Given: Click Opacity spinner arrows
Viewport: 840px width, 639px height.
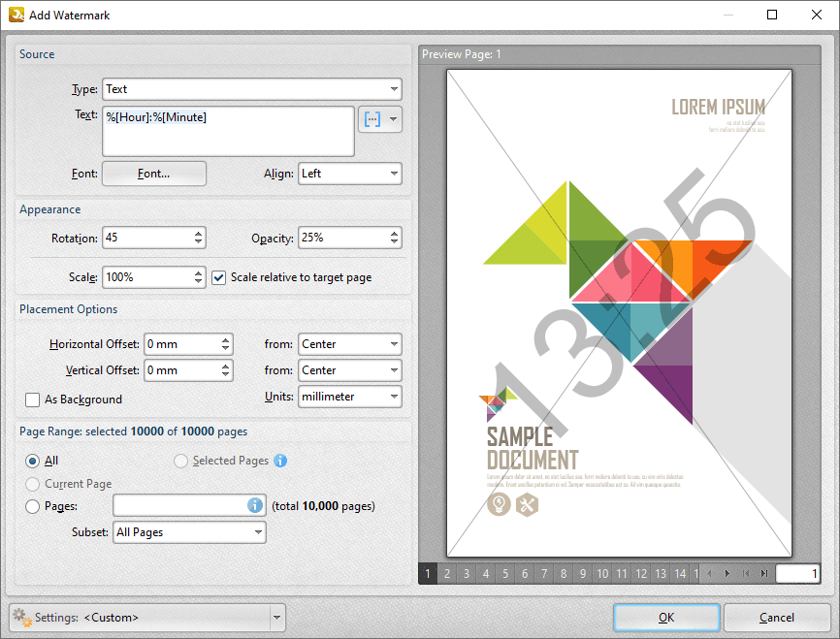Looking at the screenshot, I should pos(394,238).
